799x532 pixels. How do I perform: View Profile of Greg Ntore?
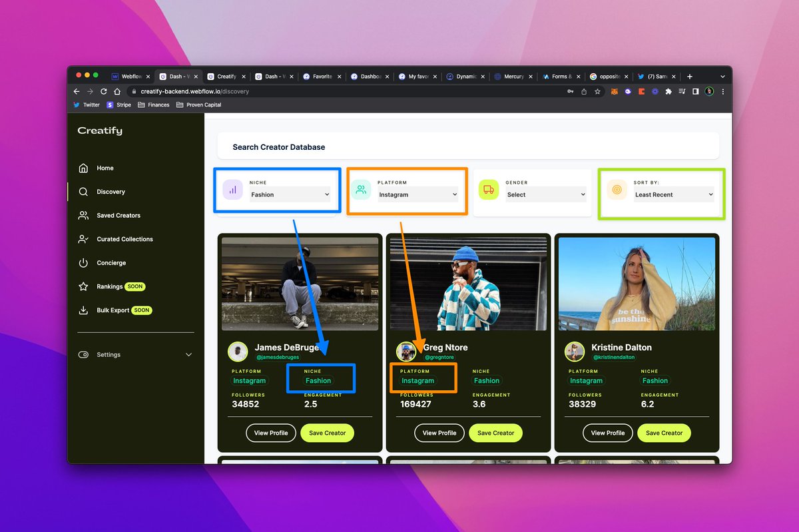point(439,433)
